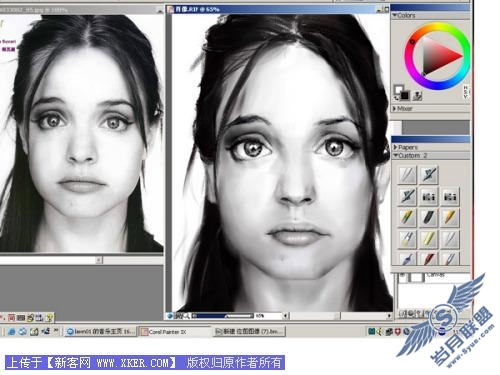
Task: Select the red brush icon in Custom palette
Action: [x=429, y=259]
